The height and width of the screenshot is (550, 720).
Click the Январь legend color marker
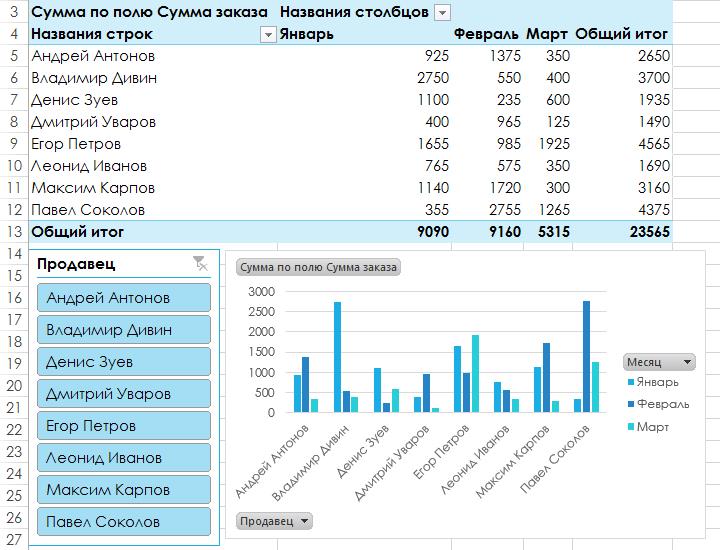[x=631, y=382]
